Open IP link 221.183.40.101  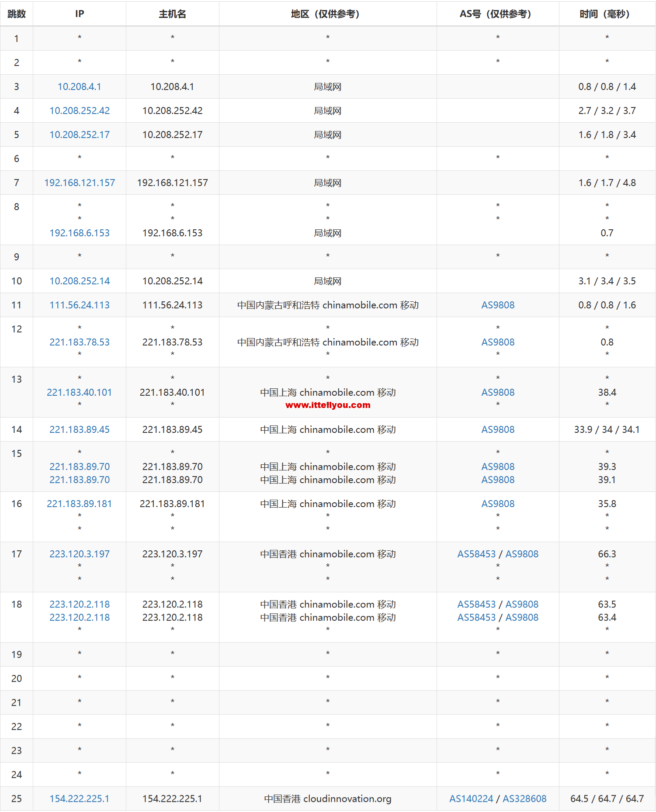click(x=80, y=392)
